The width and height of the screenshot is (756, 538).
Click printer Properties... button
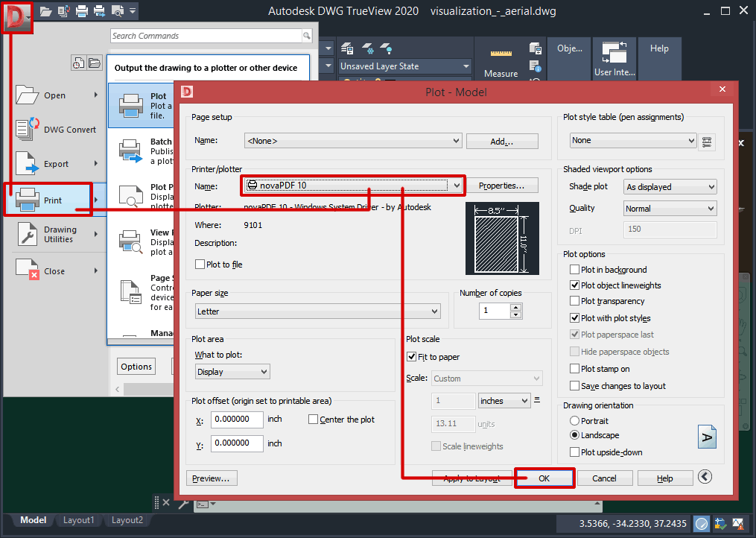click(x=501, y=186)
